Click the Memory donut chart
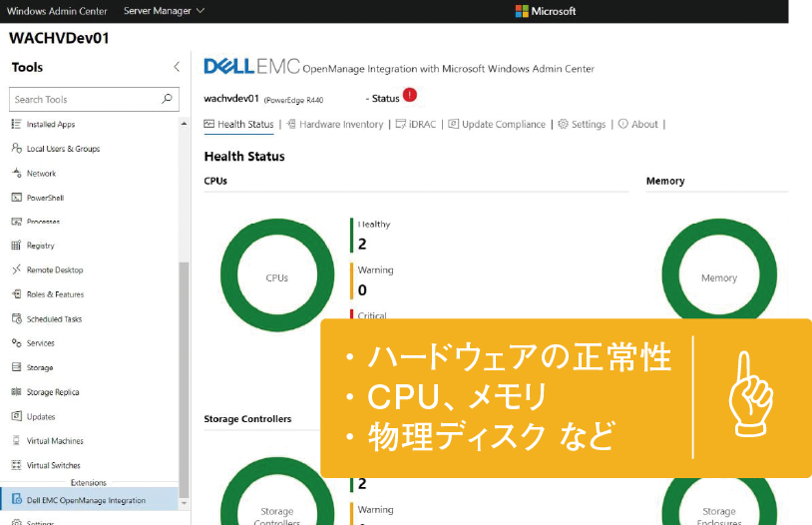This screenshot has height=525, width=812. pyautogui.click(x=719, y=268)
